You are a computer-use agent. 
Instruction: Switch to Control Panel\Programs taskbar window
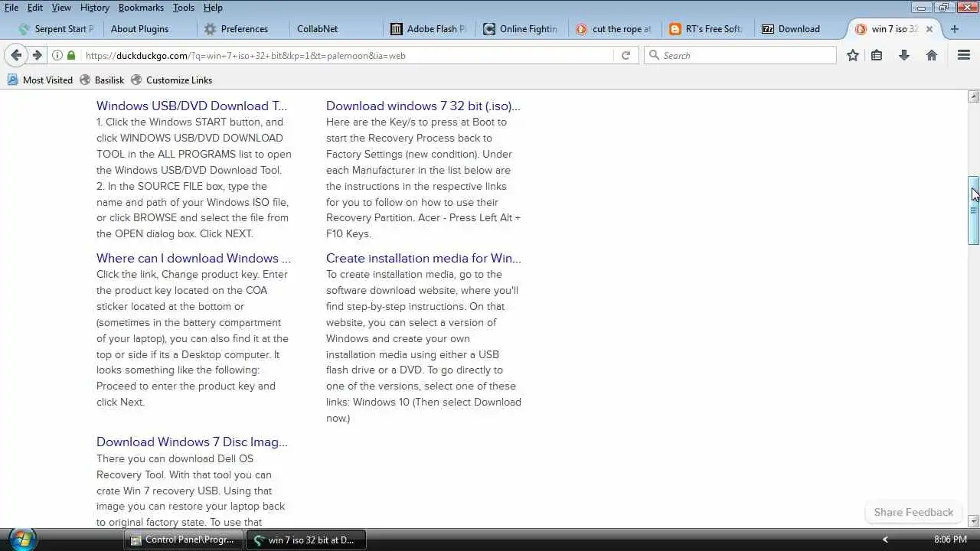pos(183,540)
